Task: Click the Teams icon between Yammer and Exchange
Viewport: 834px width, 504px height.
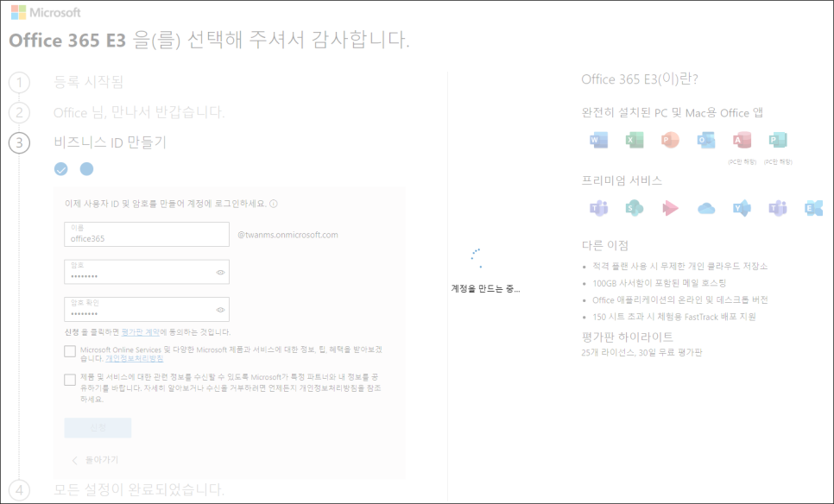Action: pyautogui.click(x=778, y=208)
